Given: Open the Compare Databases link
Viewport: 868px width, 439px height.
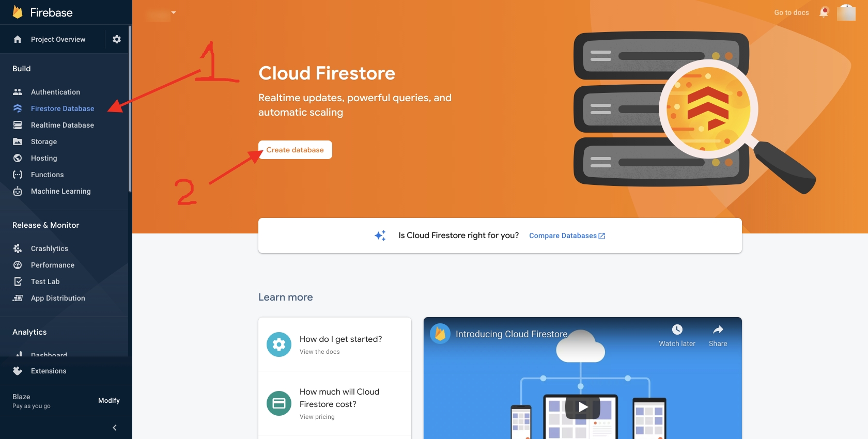Looking at the screenshot, I should [566, 236].
